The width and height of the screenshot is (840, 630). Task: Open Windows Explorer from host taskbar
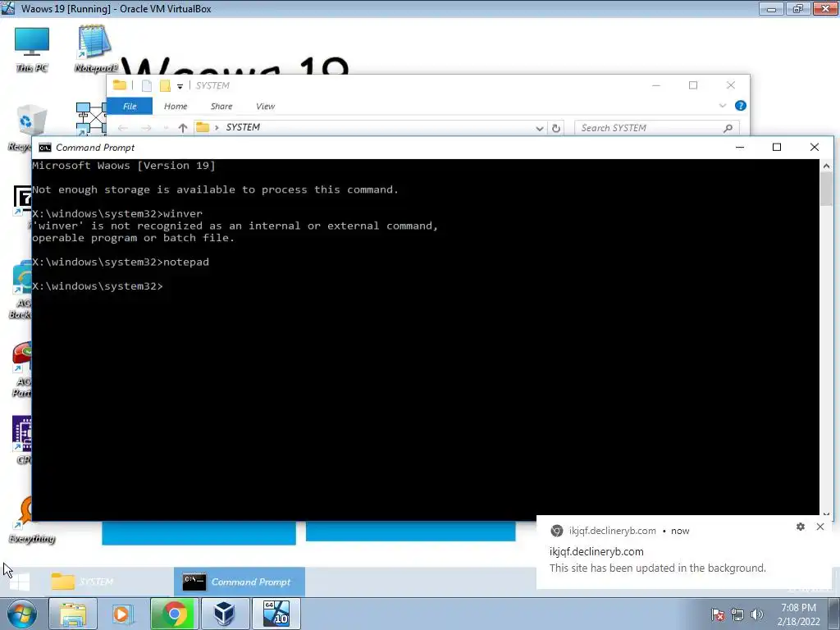point(73,614)
